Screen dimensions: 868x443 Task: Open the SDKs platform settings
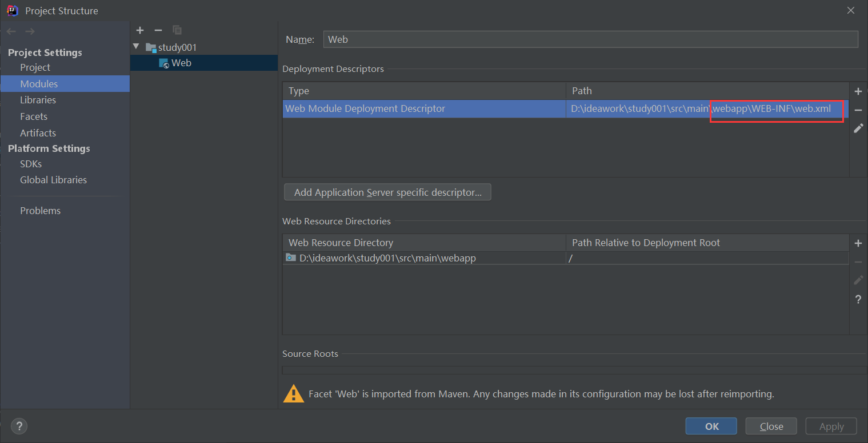click(31, 164)
